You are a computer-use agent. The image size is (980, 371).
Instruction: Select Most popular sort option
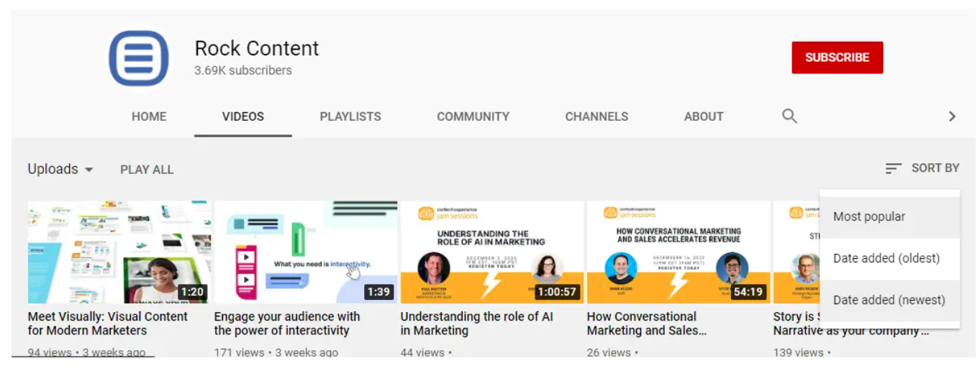pyautogui.click(x=889, y=217)
